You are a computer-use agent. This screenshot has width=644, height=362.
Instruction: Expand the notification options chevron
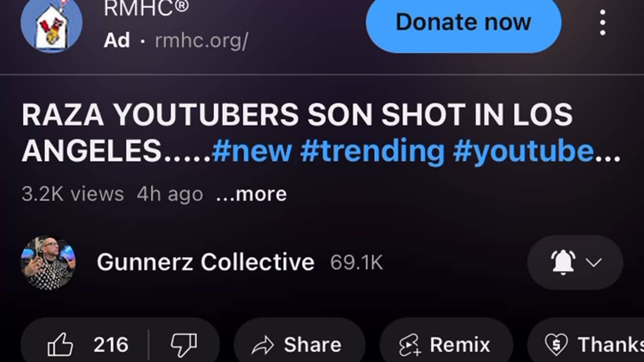coord(594,262)
